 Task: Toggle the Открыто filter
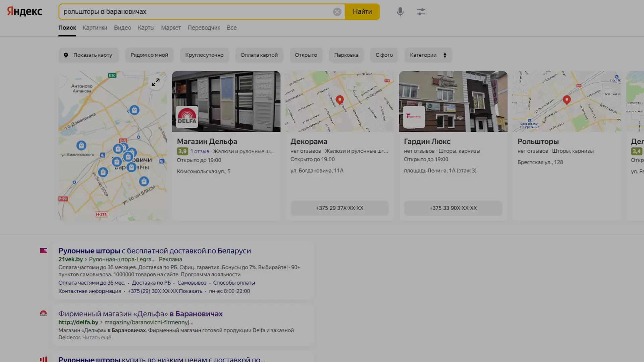click(306, 55)
